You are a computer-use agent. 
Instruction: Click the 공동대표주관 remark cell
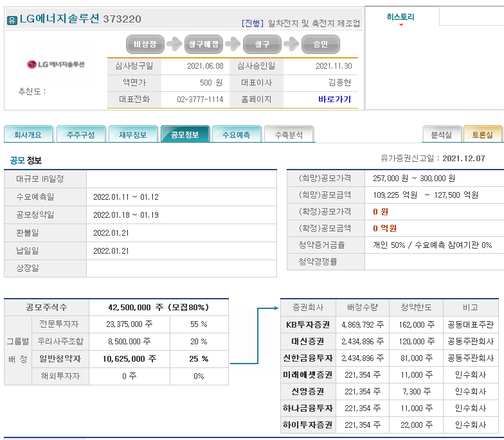[471, 325]
